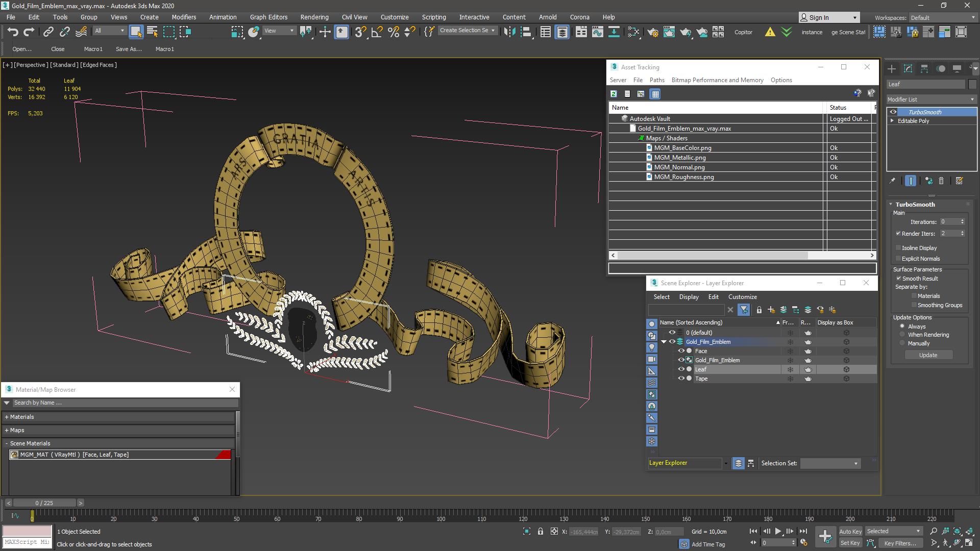Click the Scene Explorer filter funnel icon
This screenshot has height=551, width=980.
(744, 310)
